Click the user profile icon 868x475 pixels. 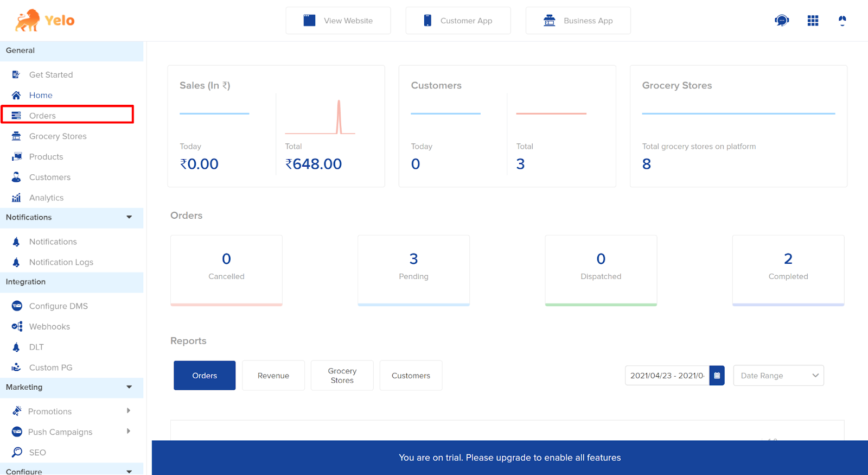842,21
